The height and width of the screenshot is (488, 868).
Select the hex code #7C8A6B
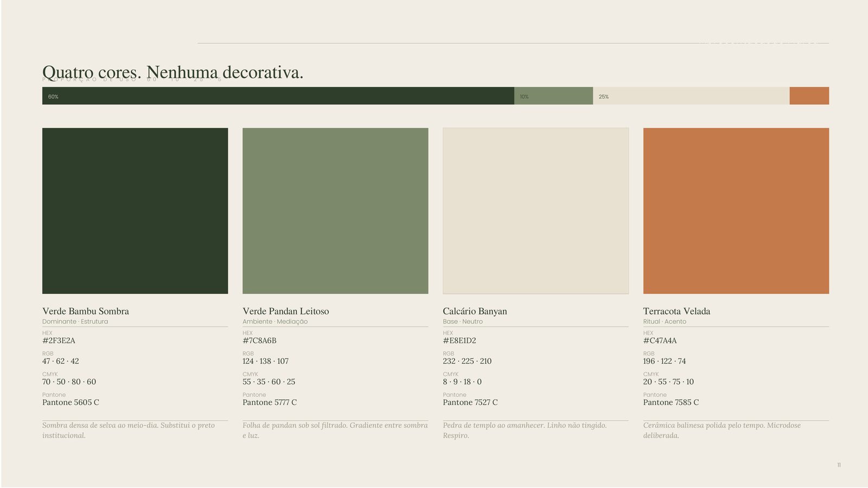pyautogui.click(x=259, y=341)
